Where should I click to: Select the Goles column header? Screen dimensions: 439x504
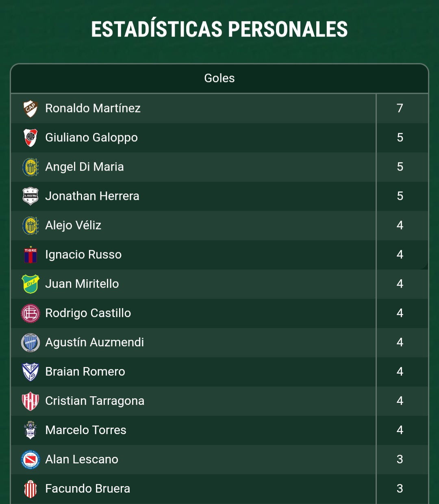pyautogui.click(x=219, y=78)
